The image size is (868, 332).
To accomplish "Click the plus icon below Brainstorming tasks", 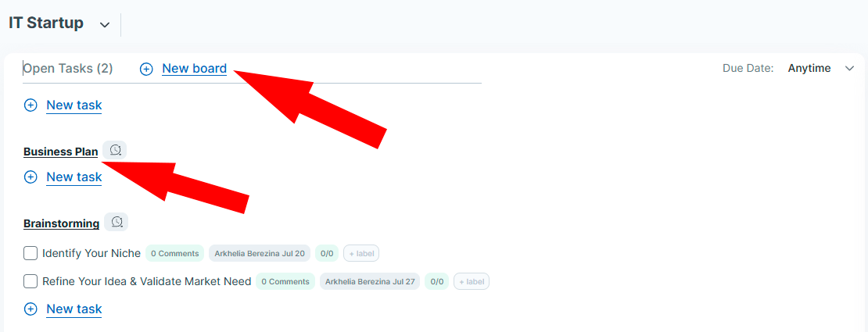I will pos(30,309).
